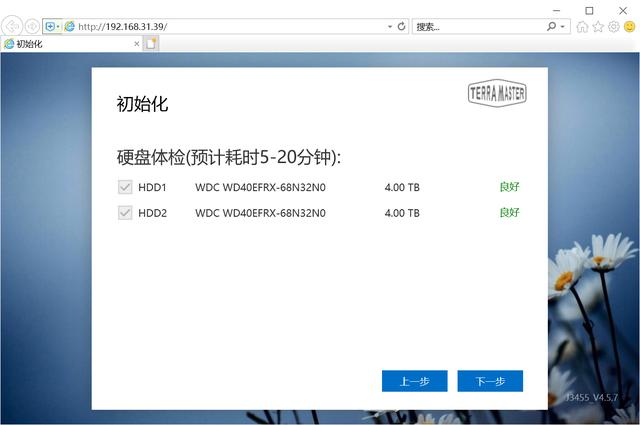Refresh the page with the reload icon

(402, 26)
